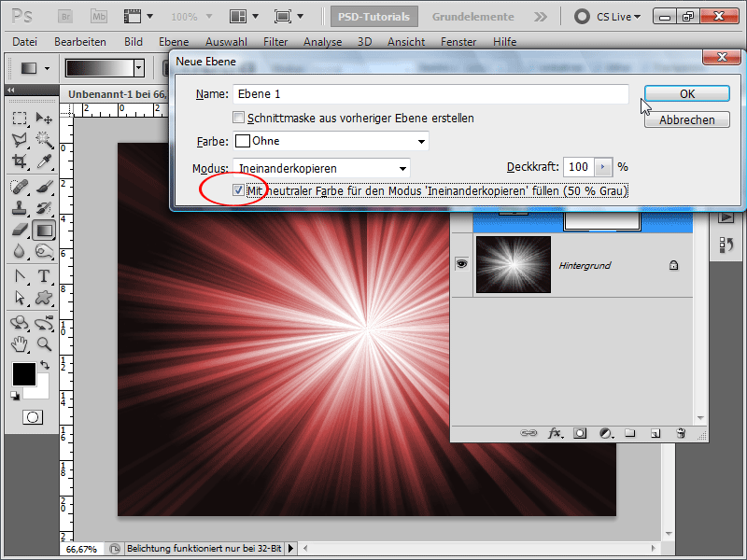Create new fill or adjustment layer
This screenshot has width=747, height=560.
point(605,433)
